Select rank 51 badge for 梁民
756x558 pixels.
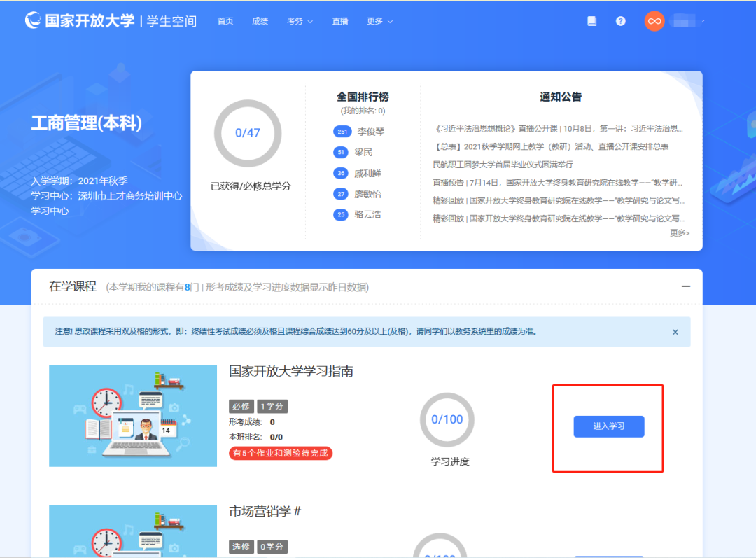341,153
